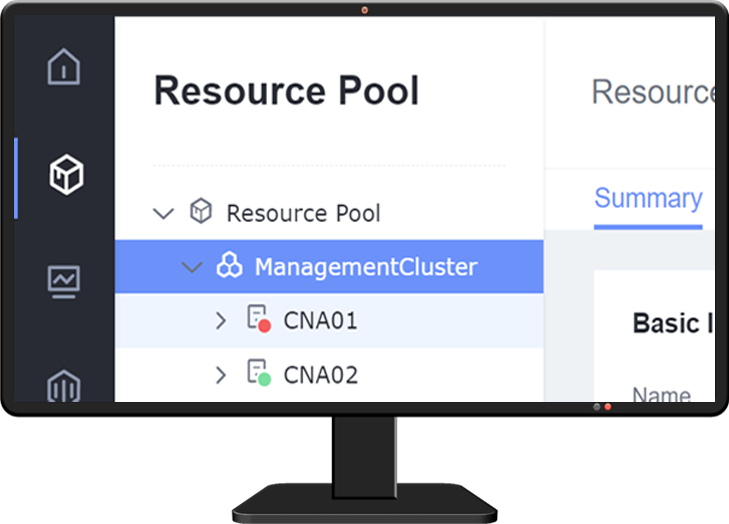Expand the CNA01 host node
Image resolution: width=729 pixels, height=524 pixels.
(x=221, y=321)
